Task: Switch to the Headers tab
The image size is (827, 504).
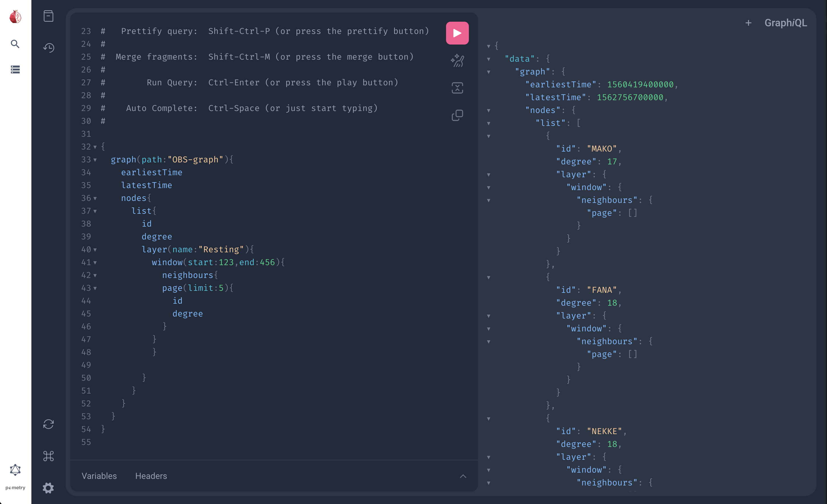Action: 151,476
